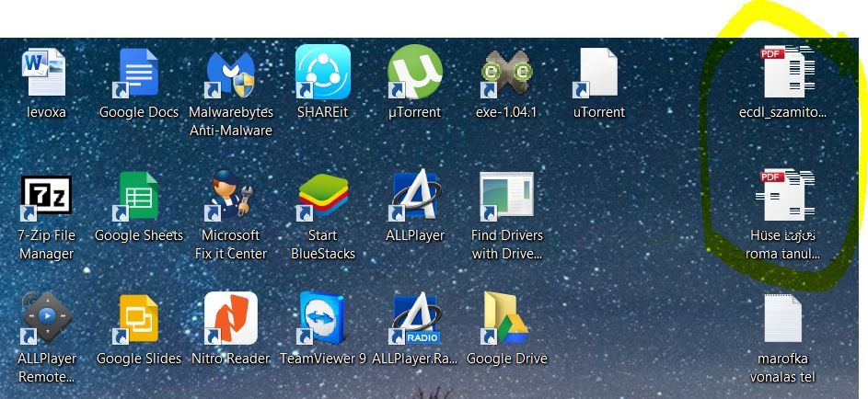Open the Google Docs shortcut
The height and width of the screenshot is (399, 868).
tap(138, 73)
